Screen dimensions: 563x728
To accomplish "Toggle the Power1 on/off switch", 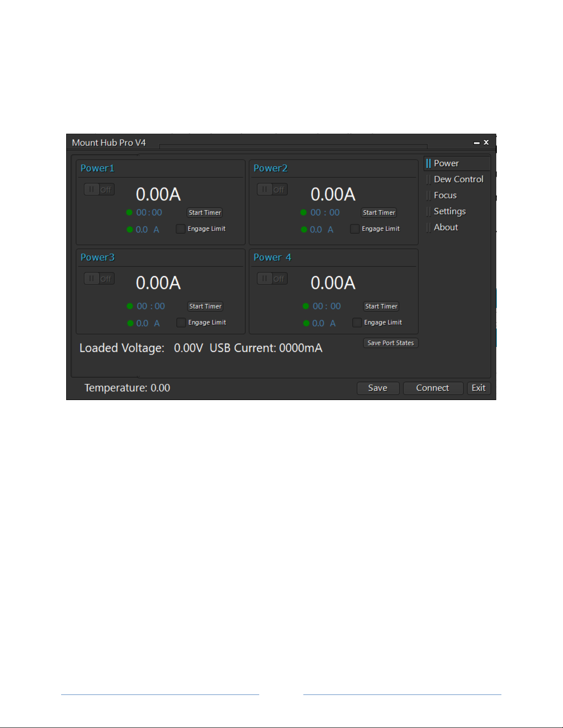I will tap(99, 189).
